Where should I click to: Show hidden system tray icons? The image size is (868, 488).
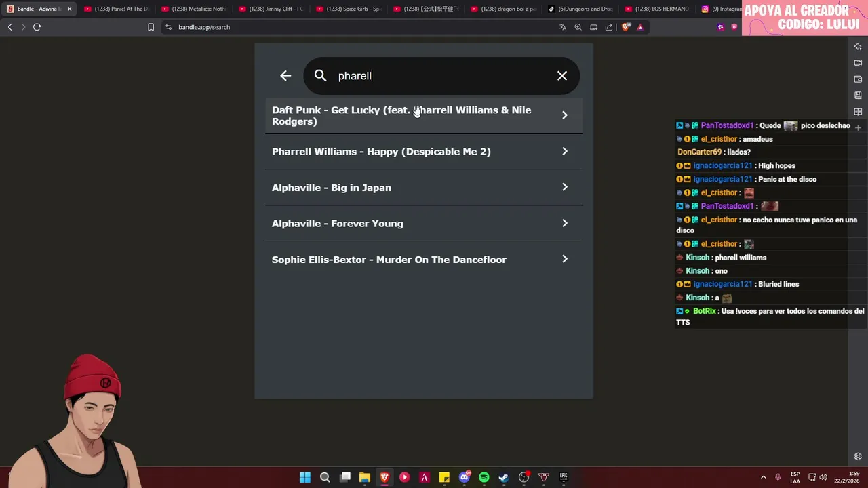click(763, 477)
